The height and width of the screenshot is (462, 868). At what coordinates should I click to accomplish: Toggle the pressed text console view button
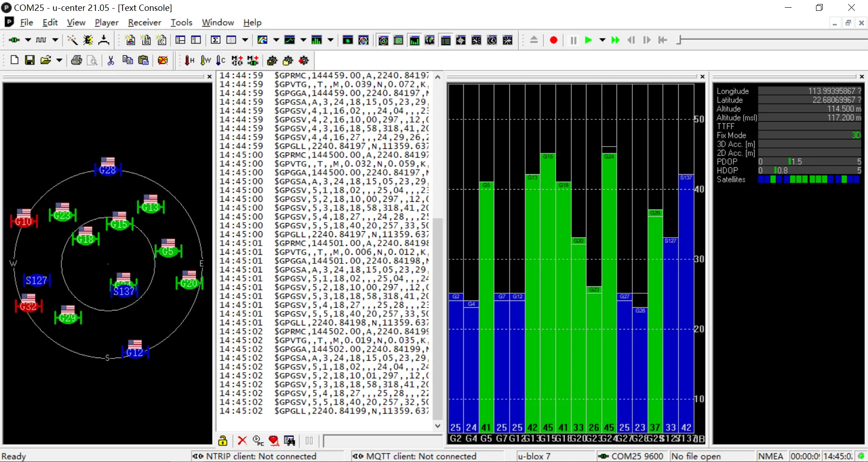pyautogui.click(x=446, y=40)
